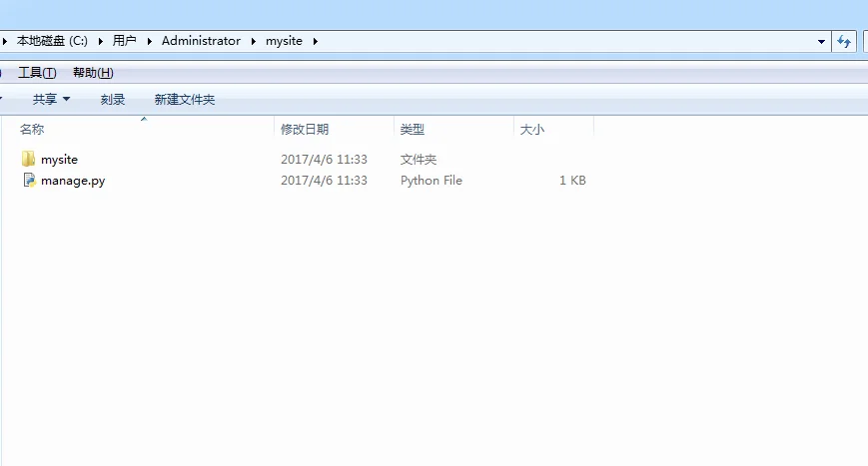Screen dimensions: 868x466
Task: Go to Administrator folder in breadcrumb
Action: tap(201, 41)
